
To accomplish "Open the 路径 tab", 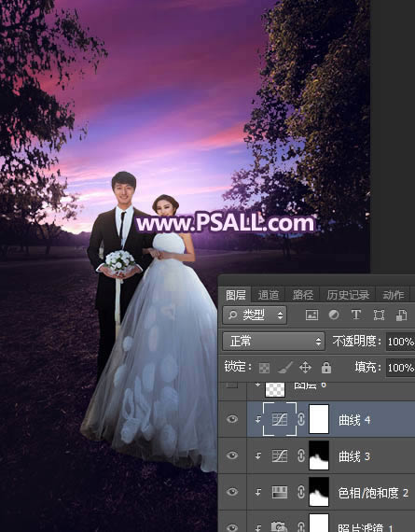I will (303, 295).
